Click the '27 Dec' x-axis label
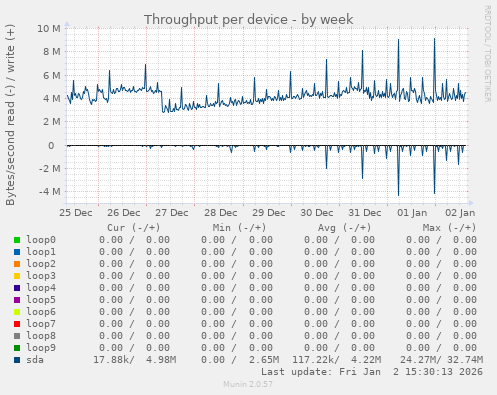This screenshot has height=395, width=497. [x=172, y=213]
